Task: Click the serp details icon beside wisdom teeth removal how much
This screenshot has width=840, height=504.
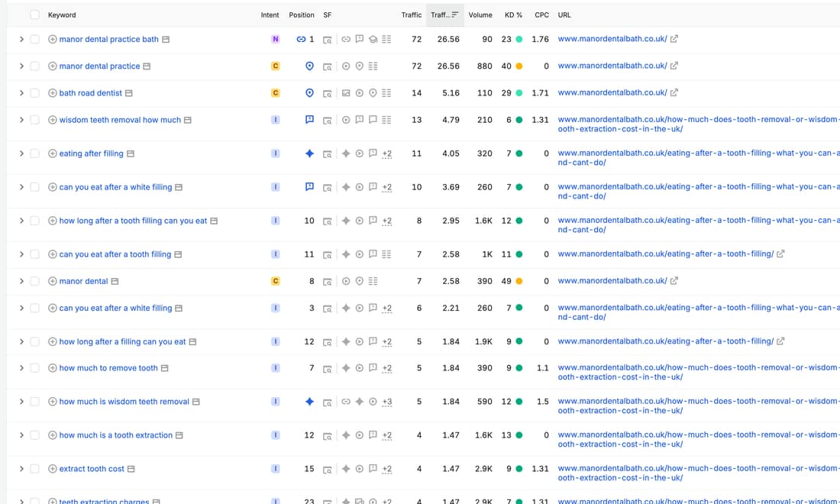Action: click(188, 120)
